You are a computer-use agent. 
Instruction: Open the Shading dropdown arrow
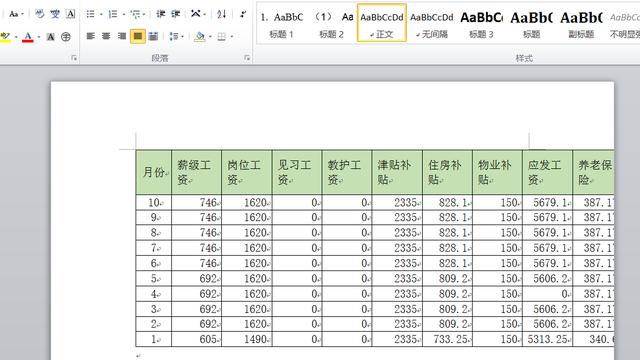[x=210, y=36]
